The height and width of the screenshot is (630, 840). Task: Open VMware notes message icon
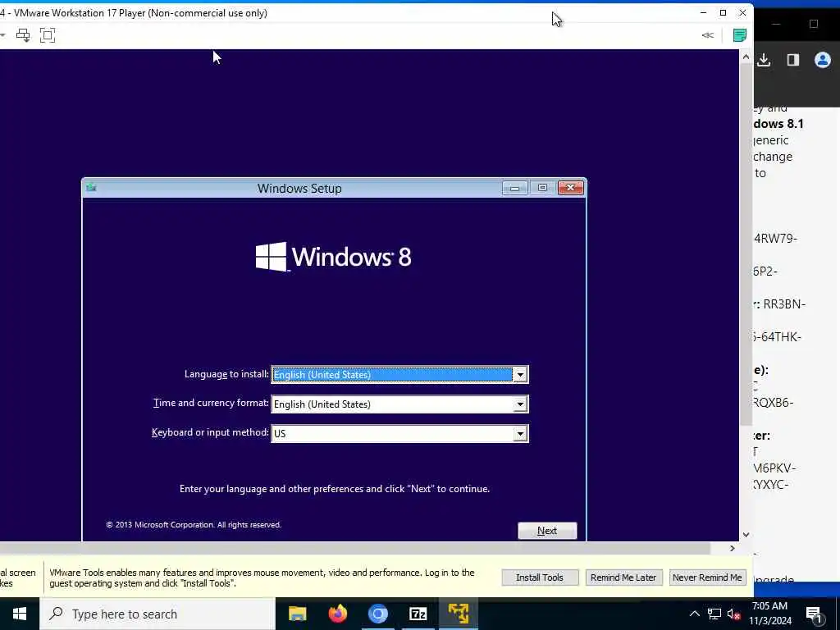click(740, 35)
